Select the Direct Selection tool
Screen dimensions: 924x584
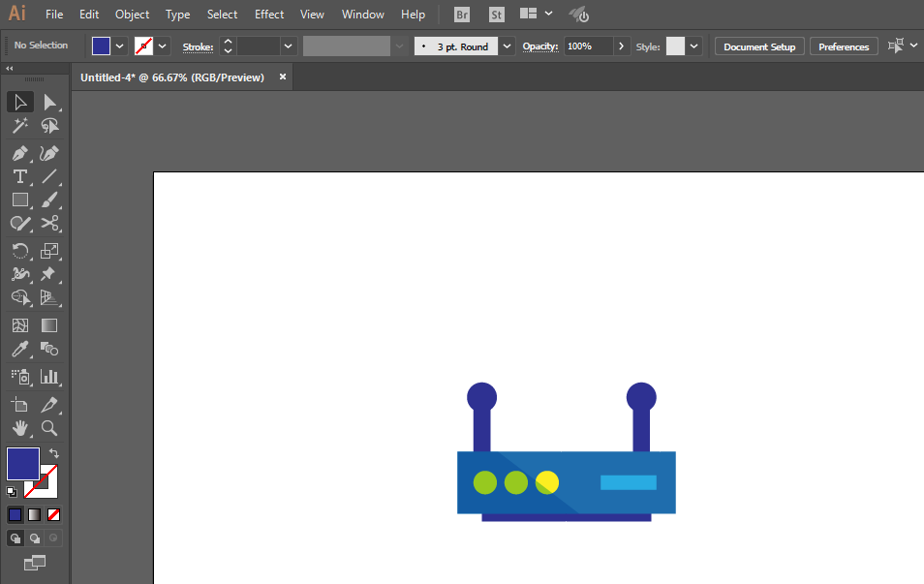pyautogui.click(x=49, y=102)
